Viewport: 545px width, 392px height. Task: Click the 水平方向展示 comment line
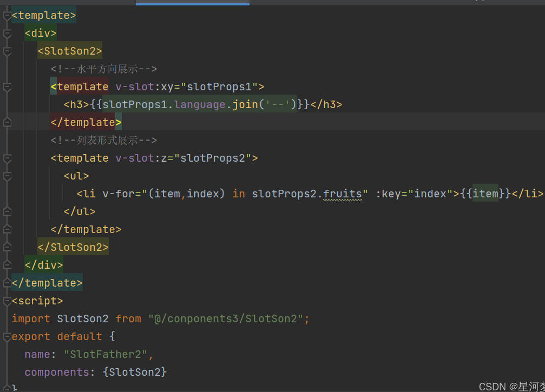(x=103, y=69)
